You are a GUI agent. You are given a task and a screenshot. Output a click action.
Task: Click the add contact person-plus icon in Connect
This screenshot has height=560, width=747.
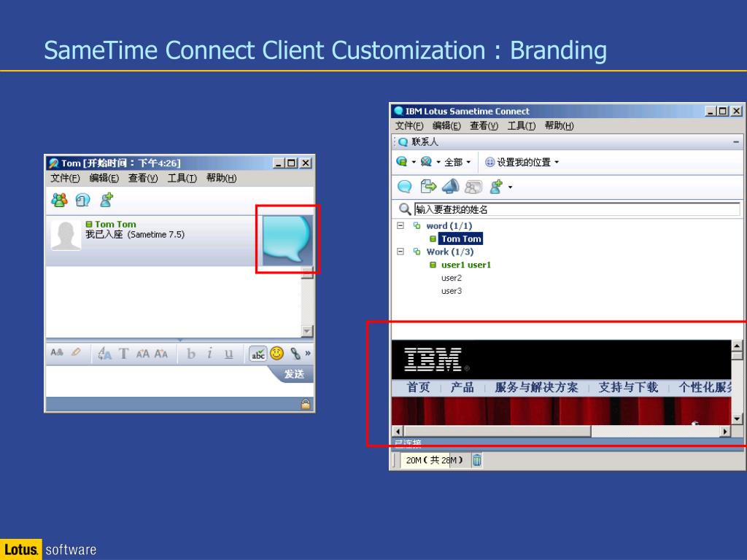click(x=496, y=187)
